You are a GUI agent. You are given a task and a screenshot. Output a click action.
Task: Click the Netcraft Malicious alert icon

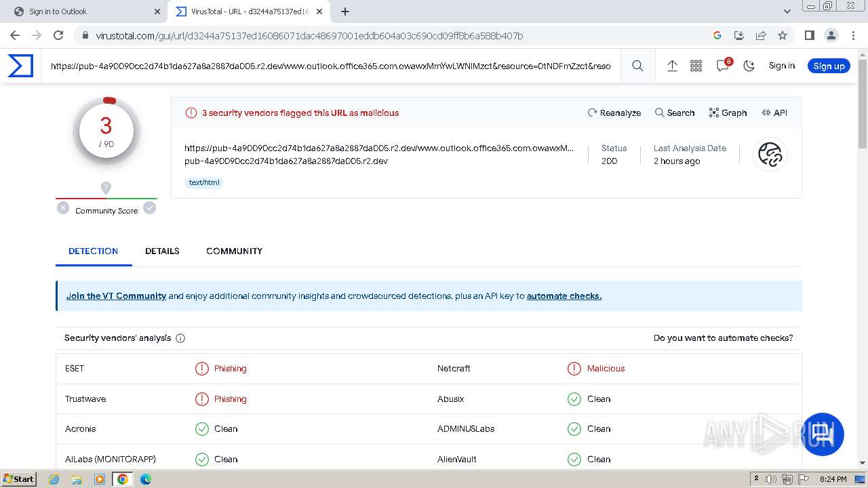574,369
